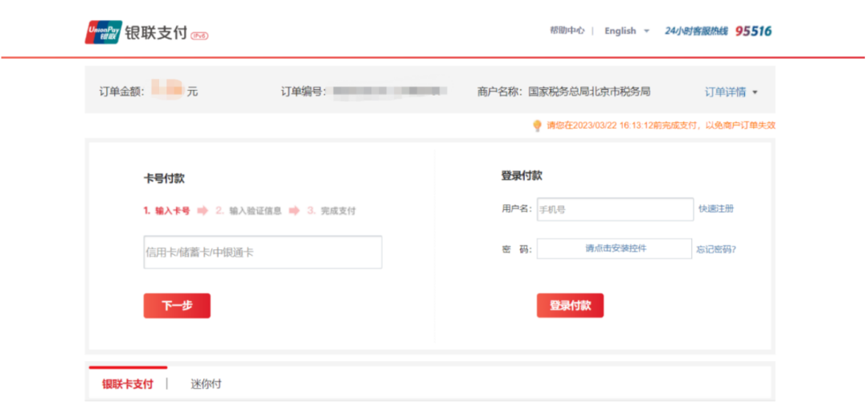868x406 pixels.
Task: Expand 订单详情 order details
Action: click(x=725, y=92)
